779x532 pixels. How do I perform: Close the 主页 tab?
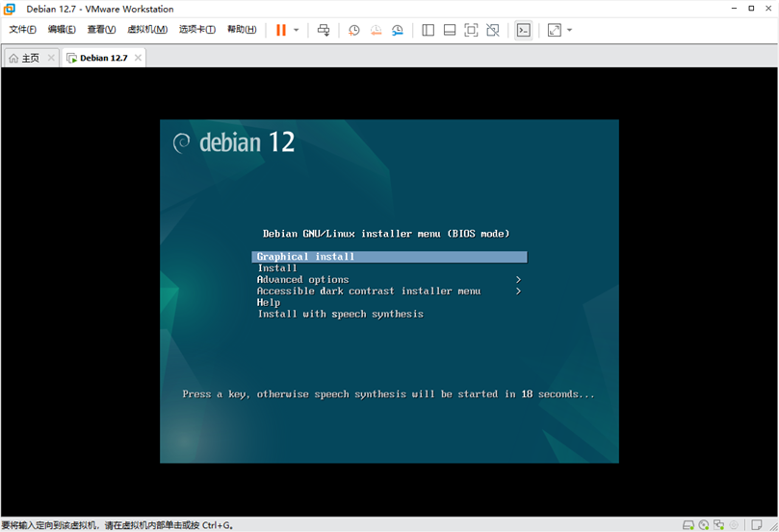click(51, 58)
